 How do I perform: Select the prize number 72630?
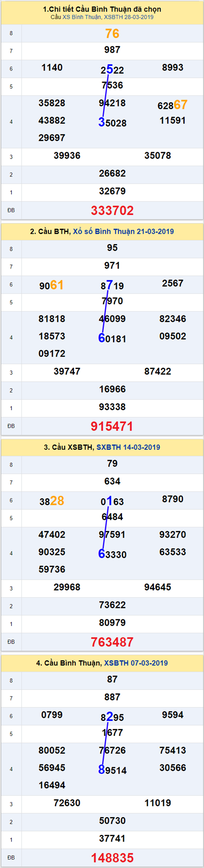[67, 803]
